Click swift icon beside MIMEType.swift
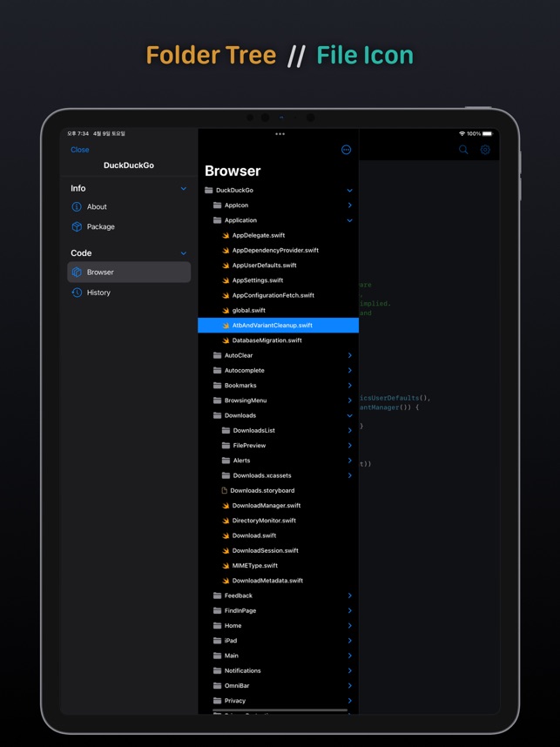 tap(226, 566)
